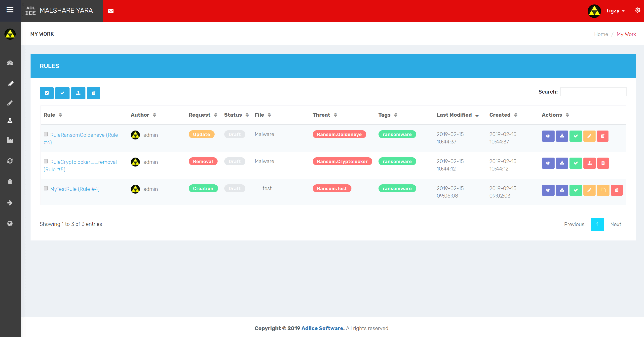Select the RuleCryptolocker__removal checkbox
The height and width of the screenshot is (337, 644).
46,161
